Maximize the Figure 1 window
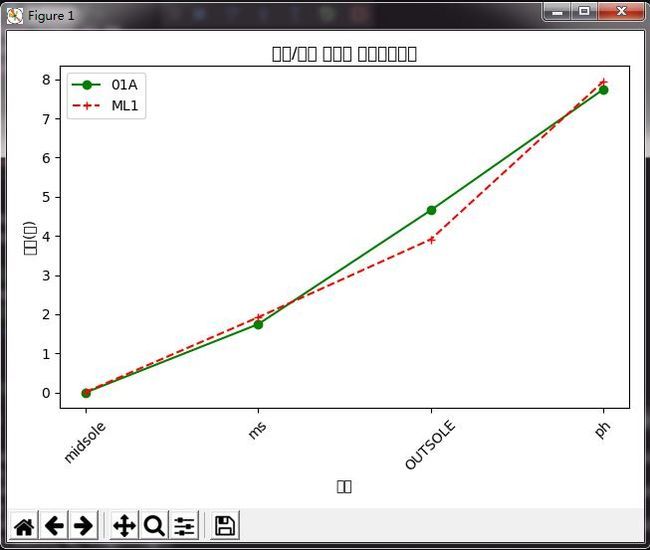650x550 pixels. (x=584, y=12)
